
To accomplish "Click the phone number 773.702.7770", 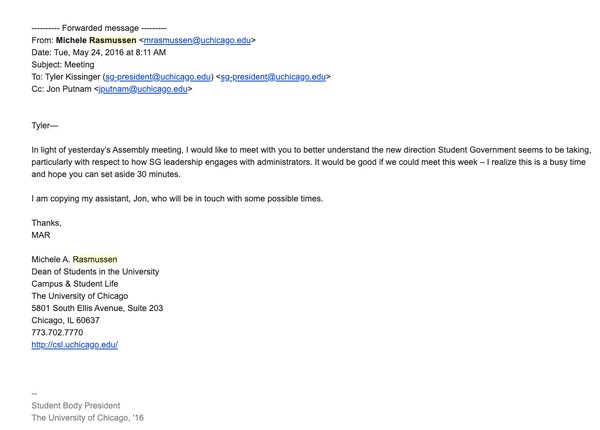I will [x=57, y=332].
